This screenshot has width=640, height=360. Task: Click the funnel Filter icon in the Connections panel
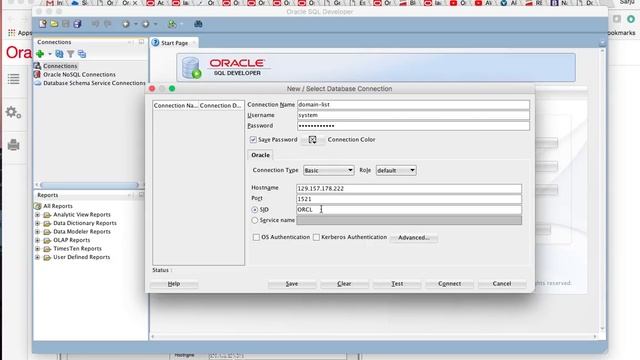pyautogui.click(x=71, y=54)
